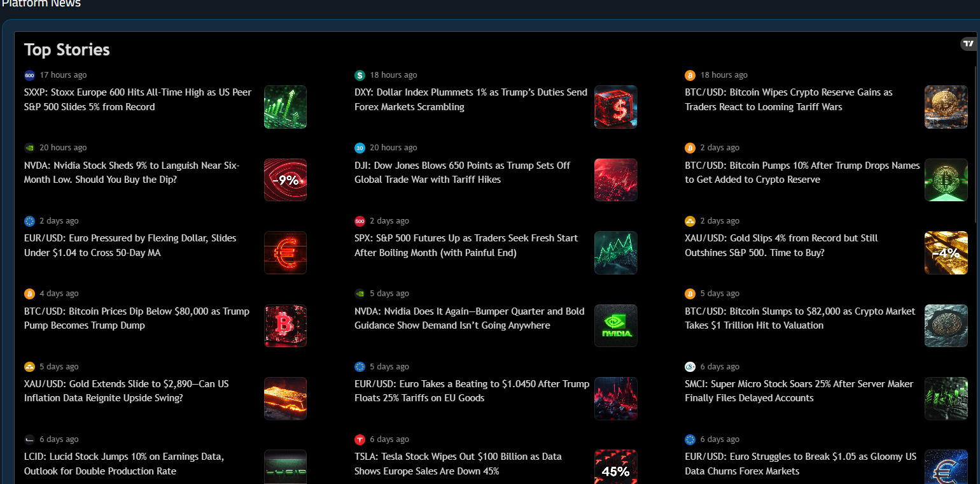Click gold icon beside 5 days ago

coord(29,367)
